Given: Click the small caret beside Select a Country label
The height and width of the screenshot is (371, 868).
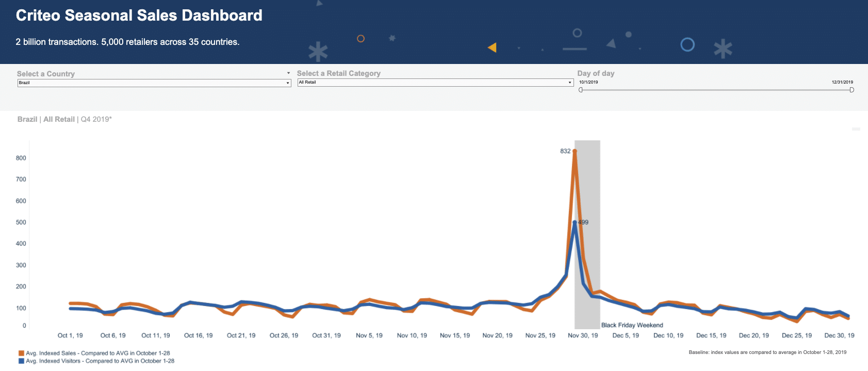Looking at the screenshot, I should tap(288, 73).
